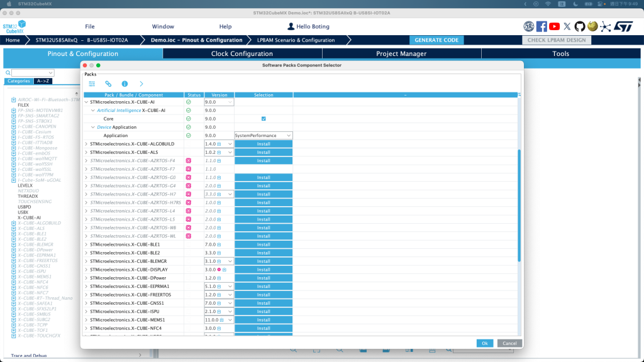The height and width of the screenshot is (362, 644).
Task: Click the user profile icon beside Hello Boting
Action: [x=291, y=26]
